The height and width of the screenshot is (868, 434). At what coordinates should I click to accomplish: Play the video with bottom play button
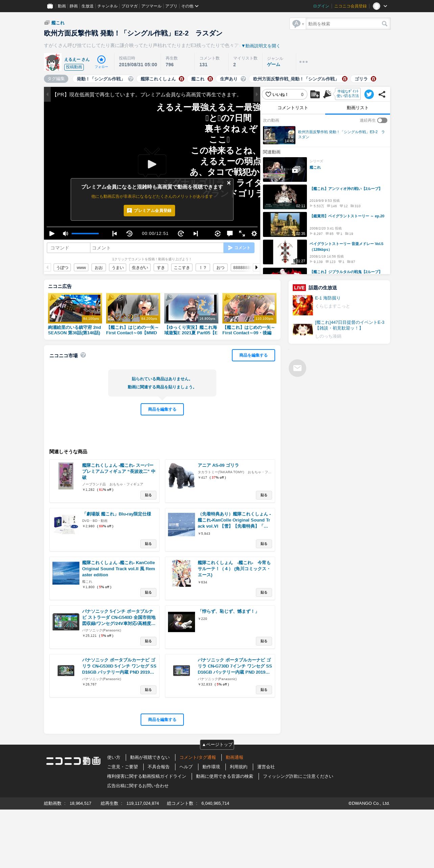(52, 234)
